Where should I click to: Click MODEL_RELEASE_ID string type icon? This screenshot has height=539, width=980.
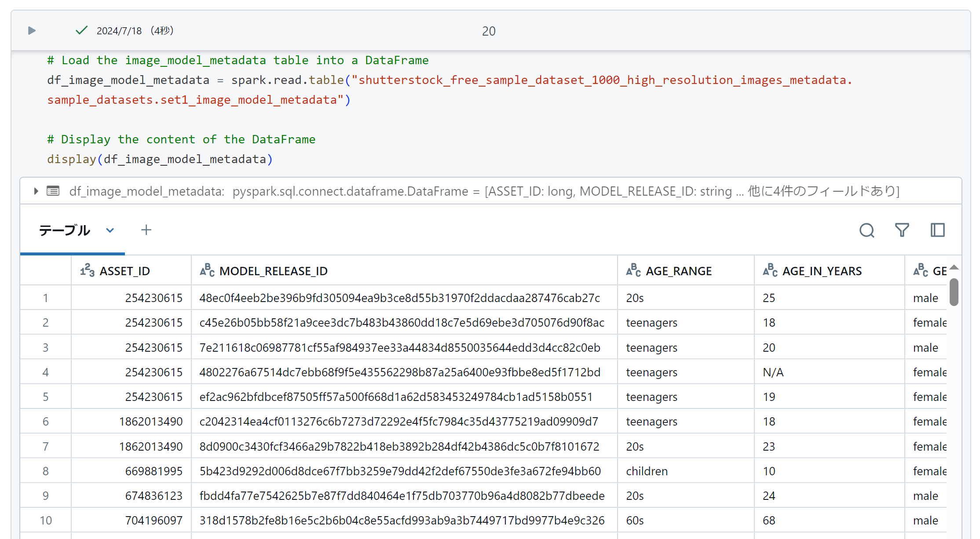click(207, 271)
